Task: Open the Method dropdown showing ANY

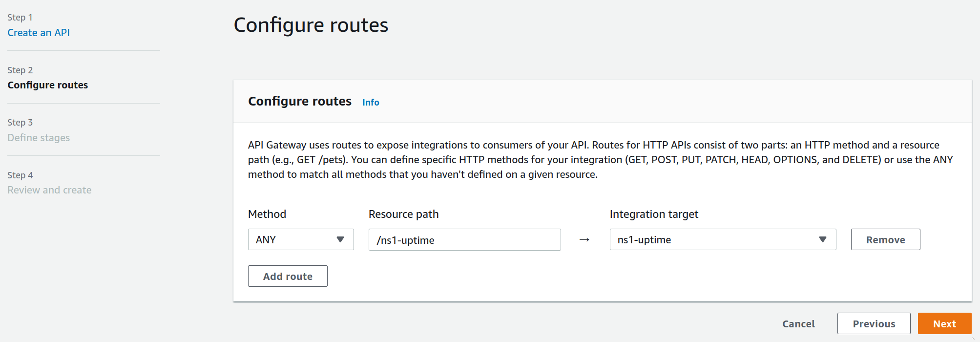Action: [x=301, y=239]
